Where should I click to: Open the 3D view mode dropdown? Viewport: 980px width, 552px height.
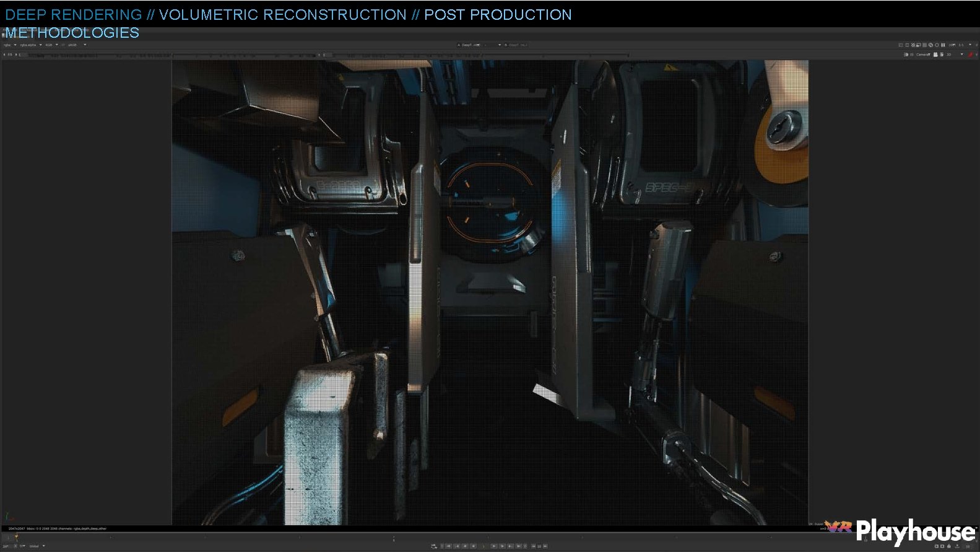pyautogui.click(x=955, y=55)
